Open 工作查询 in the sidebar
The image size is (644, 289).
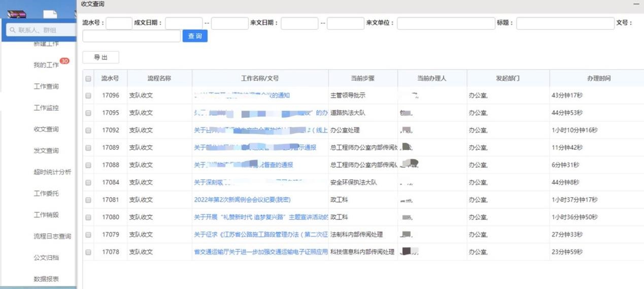[46, 86]
